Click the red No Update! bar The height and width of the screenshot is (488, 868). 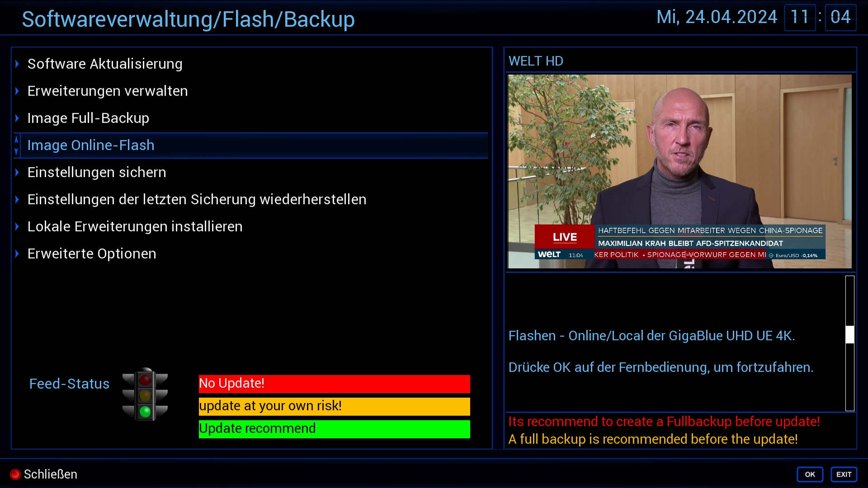pos(335,384)
